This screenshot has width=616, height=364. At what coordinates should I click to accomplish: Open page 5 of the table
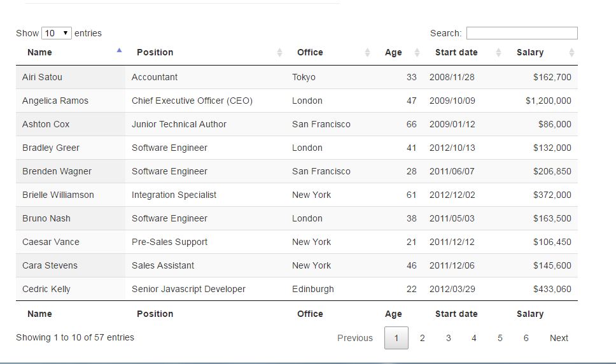[x=500, y=338]
